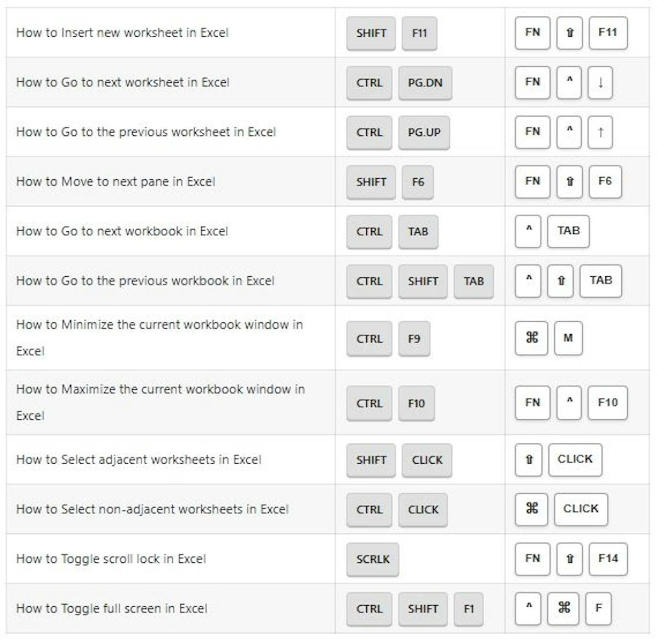
Task: Select "How to Insert new worksheet in Excel" text
Action: pos(122,33)
